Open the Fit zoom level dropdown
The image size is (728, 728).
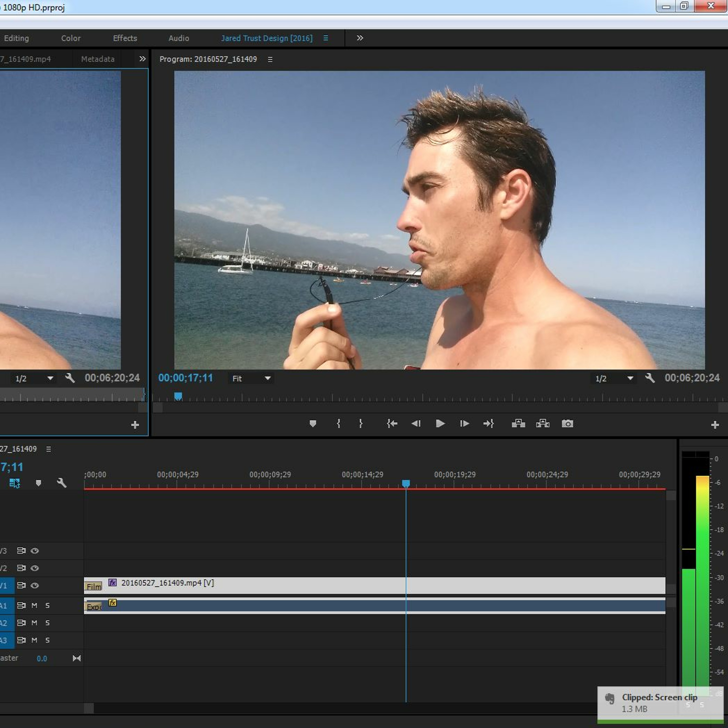pyautogui.click(x=251, y=378)
